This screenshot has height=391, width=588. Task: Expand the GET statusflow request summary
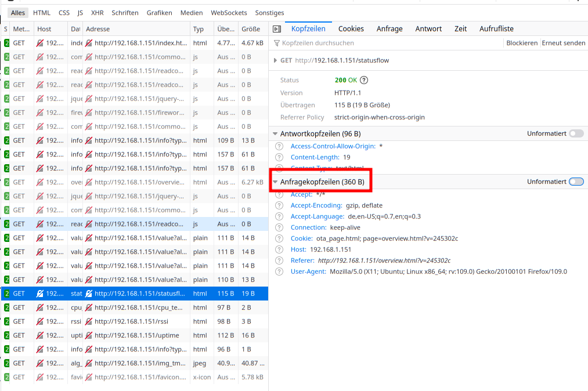point(275,60)
